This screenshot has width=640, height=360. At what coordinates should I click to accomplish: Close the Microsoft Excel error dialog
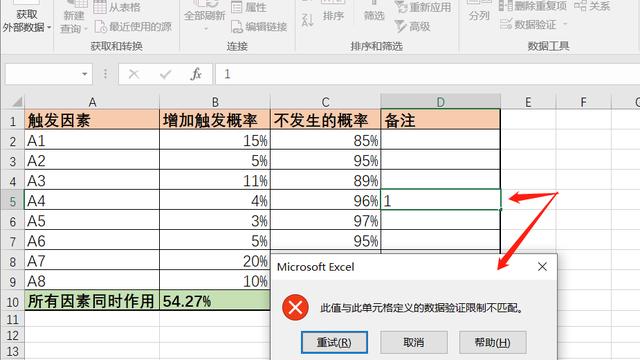tap(542, 267)
